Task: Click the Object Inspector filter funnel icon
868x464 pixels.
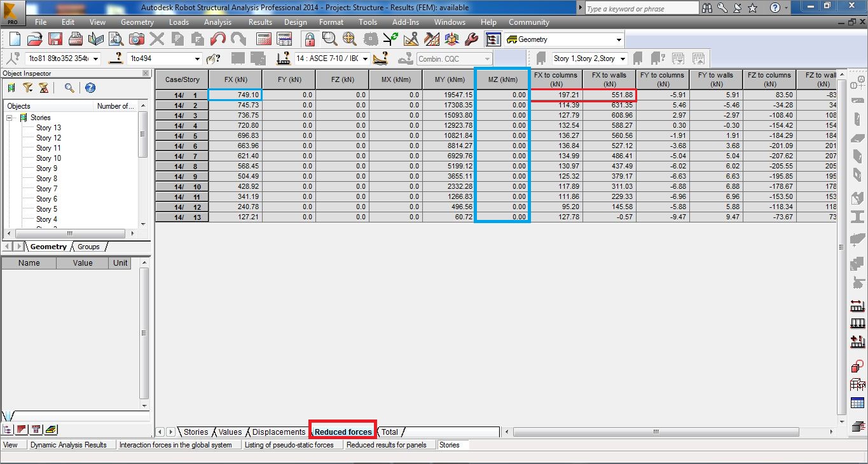Action: [28, 88]
